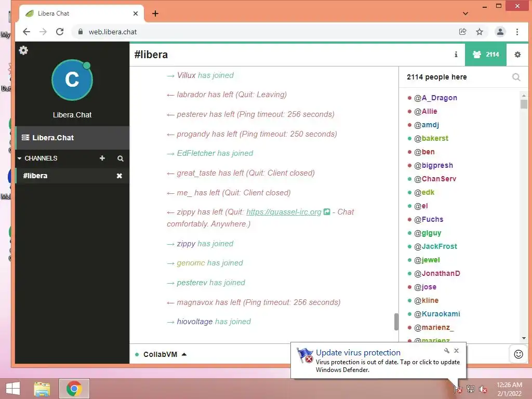Click the muted volume tray icon
Image resolution: width=532 pixels, height=399 pixels.
click(x=483, y=389)
